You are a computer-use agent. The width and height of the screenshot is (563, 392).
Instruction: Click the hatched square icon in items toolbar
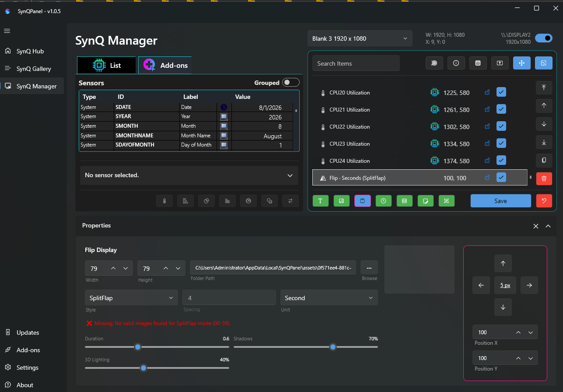478,63
